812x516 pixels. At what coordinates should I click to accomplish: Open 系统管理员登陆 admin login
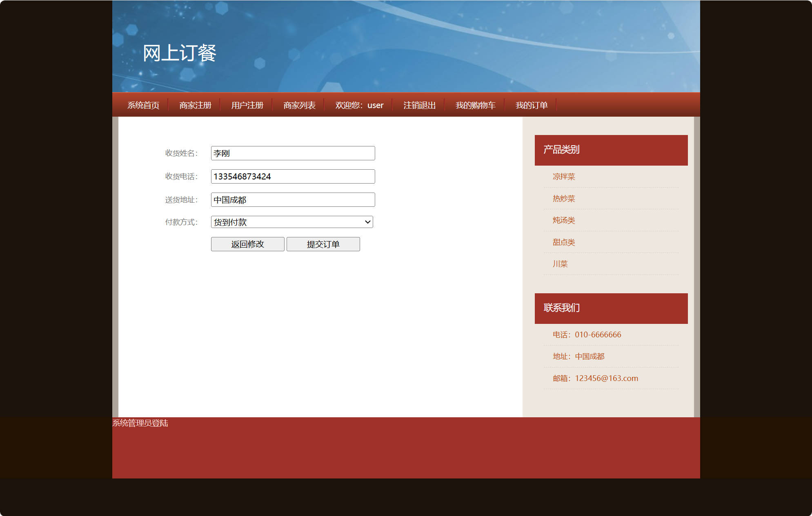click(141, 424)
